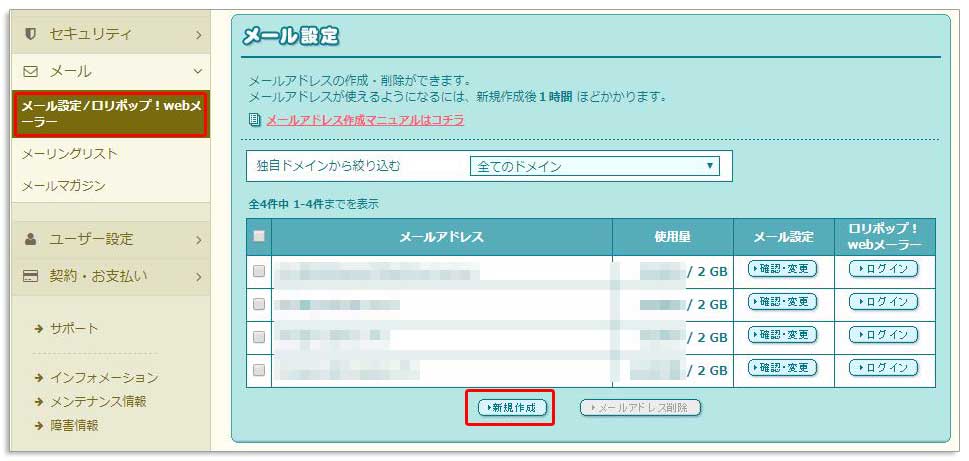Click 確認・変更 in the first row
This screenshot has width=969, height=461.
pyautogui.click(x=782, y=269)
